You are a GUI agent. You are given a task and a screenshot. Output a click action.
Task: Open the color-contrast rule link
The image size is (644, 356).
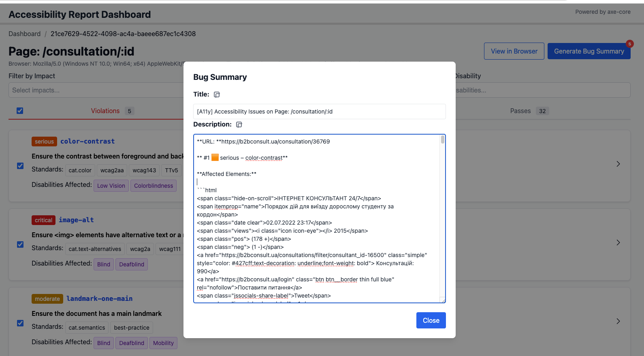87,141
